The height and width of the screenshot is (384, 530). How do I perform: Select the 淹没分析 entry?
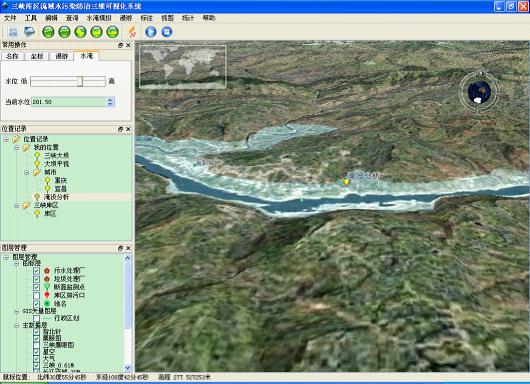[x=56, y=197]
